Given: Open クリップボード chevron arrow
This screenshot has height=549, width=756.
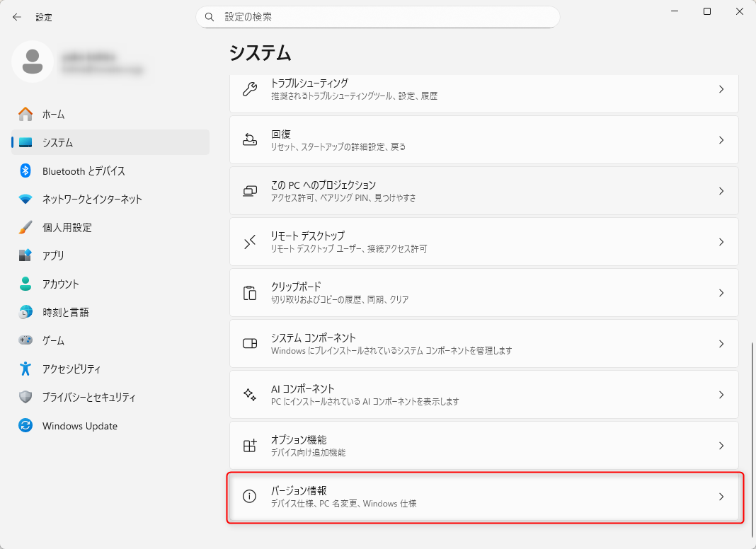Looking at the screenshot, I should 721,293.
